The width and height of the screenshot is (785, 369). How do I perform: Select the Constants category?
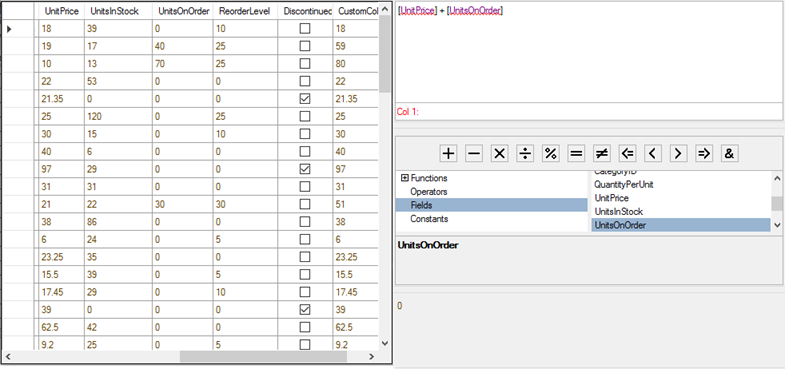[429, 219]
